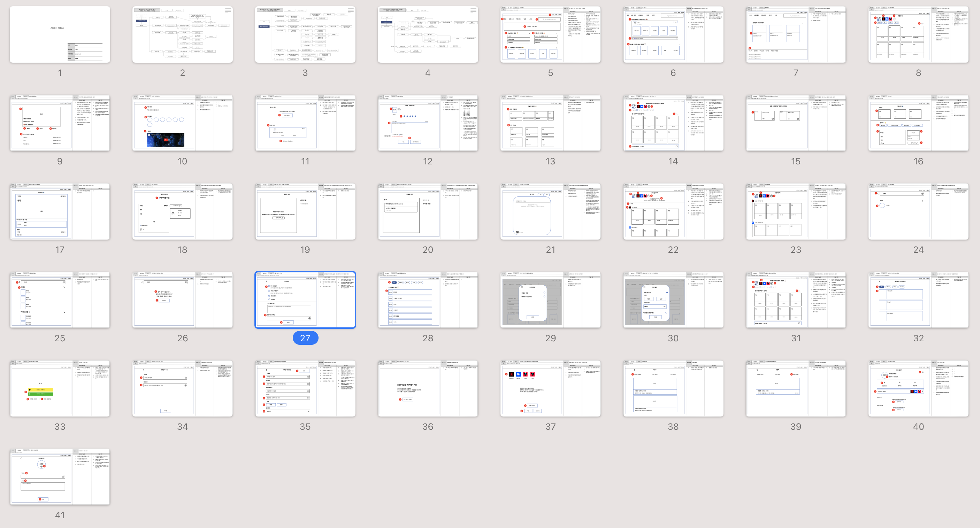Select slide 21 rounded panel thumbnail
This screenshot has width=980, height=528.
551,211
